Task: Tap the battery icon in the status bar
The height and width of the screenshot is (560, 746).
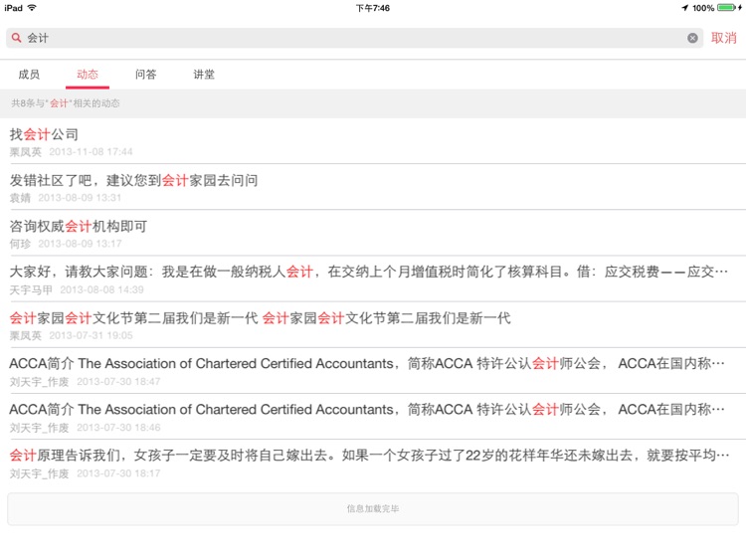Action: [726, 8]
